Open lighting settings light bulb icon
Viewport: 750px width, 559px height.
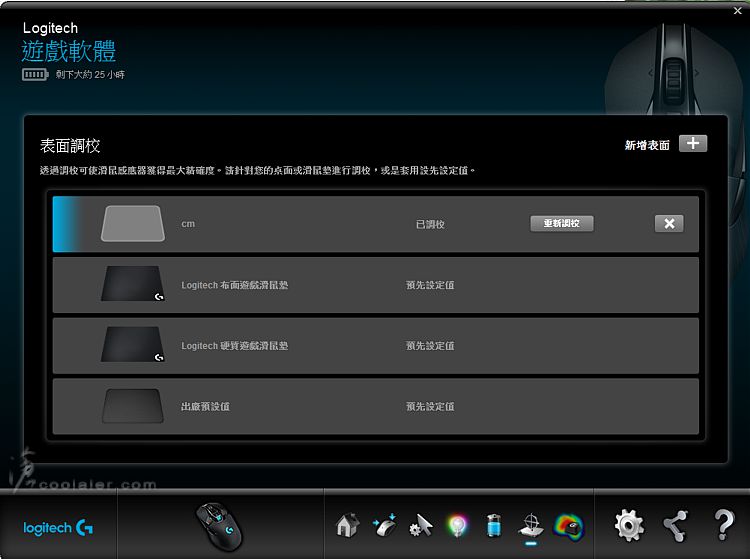click(x=457, y=526)
